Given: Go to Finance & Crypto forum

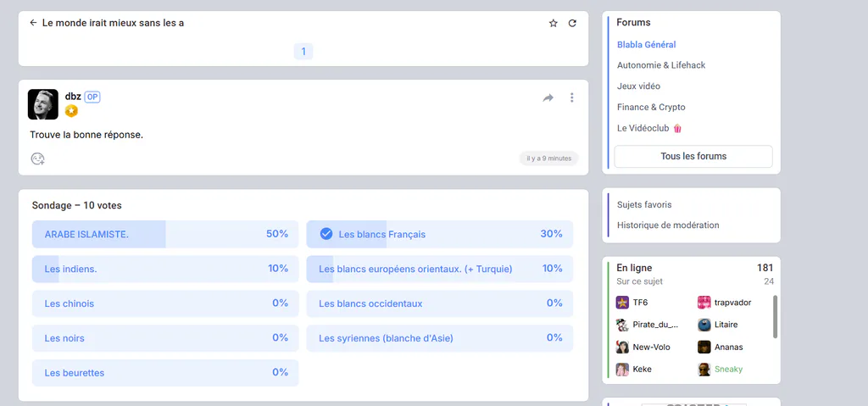Looking at the screenshot, I should coord(651,107).
